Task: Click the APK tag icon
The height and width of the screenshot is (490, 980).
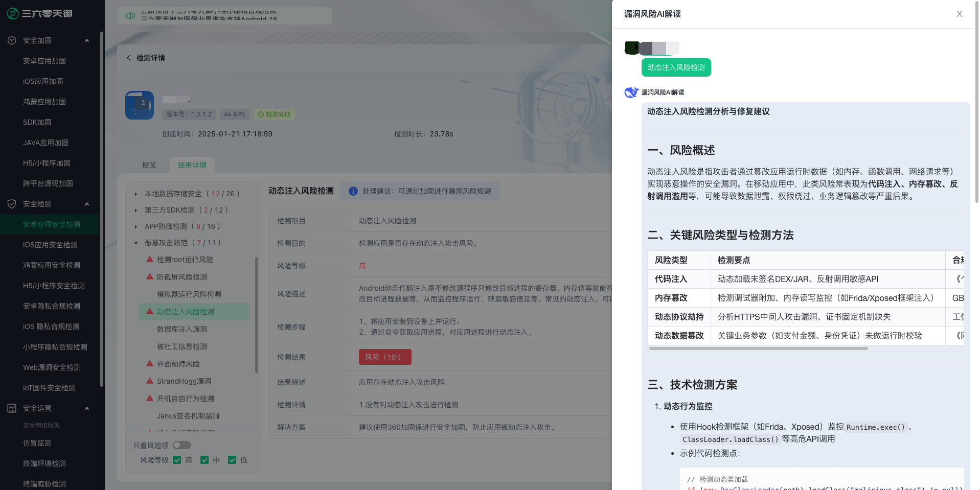Action: pyautogui.click(x=227, y=114)
